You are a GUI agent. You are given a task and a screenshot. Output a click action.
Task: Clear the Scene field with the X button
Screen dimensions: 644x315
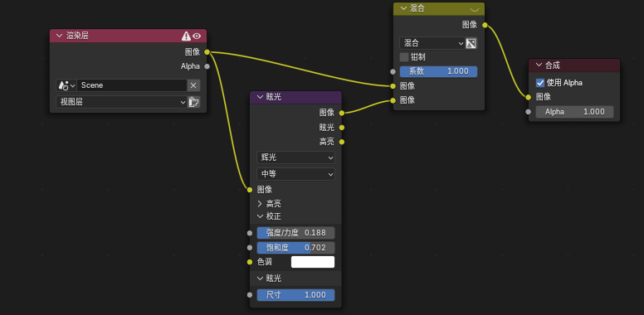[x=194, y=85]
